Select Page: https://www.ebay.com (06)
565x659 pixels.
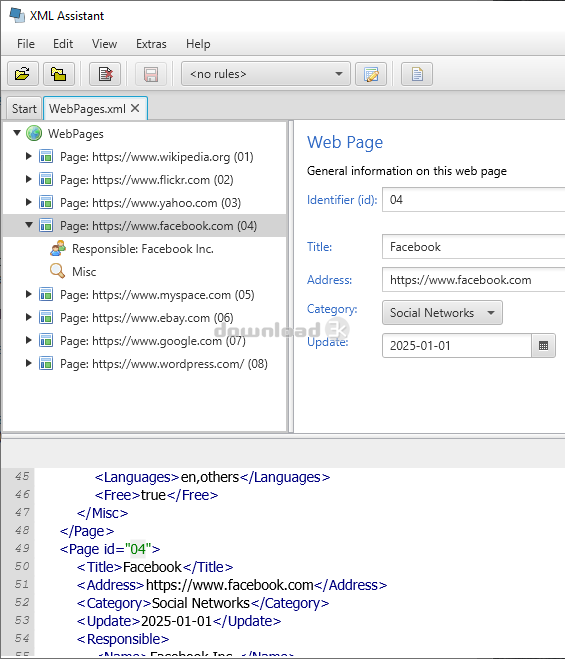147,318
